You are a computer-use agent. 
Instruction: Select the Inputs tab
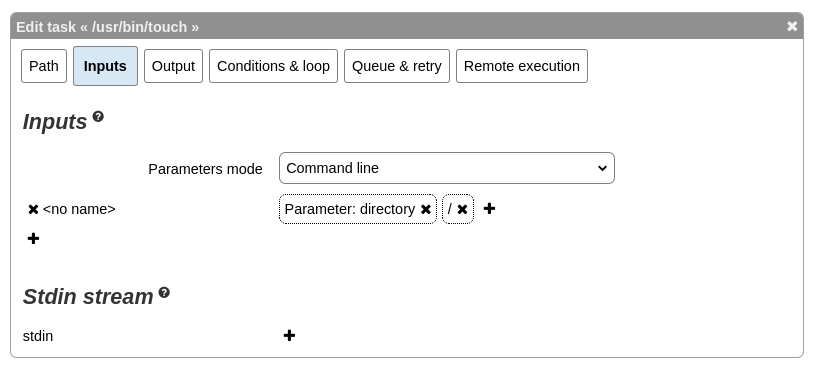(x=106, y=66)
